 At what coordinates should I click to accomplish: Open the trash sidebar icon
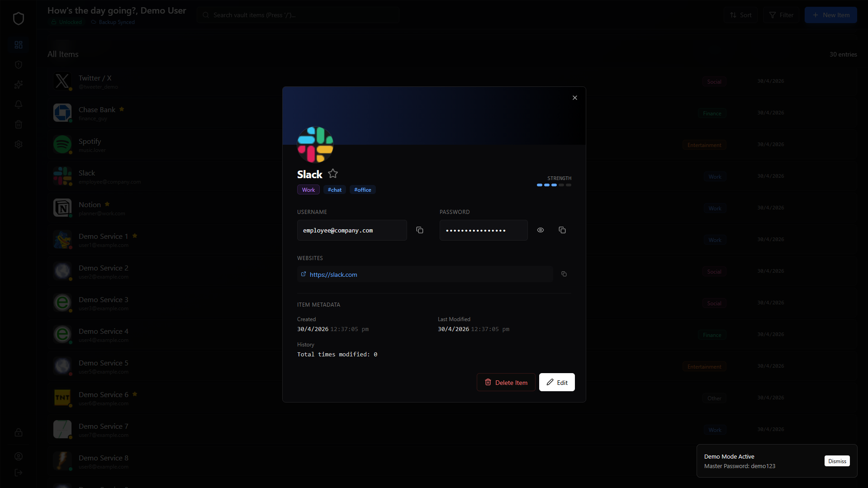point(19,124)
